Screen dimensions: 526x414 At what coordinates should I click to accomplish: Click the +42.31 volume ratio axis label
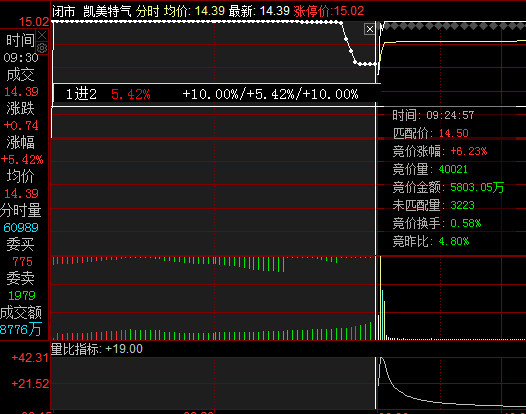[x=30, y=358]
